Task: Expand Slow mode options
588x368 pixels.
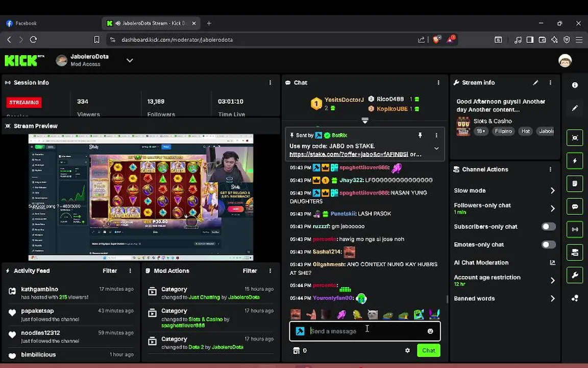Action: click(x=552, y=190)
